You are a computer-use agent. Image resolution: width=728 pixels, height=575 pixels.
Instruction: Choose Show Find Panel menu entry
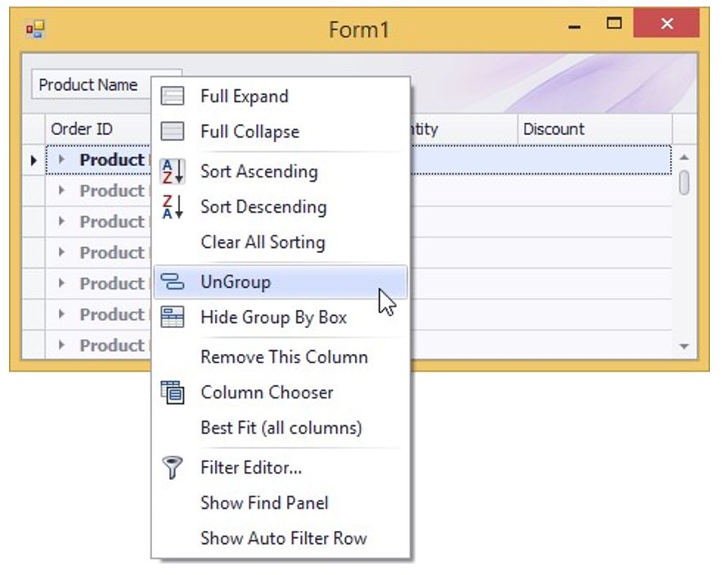coord(264,503)
